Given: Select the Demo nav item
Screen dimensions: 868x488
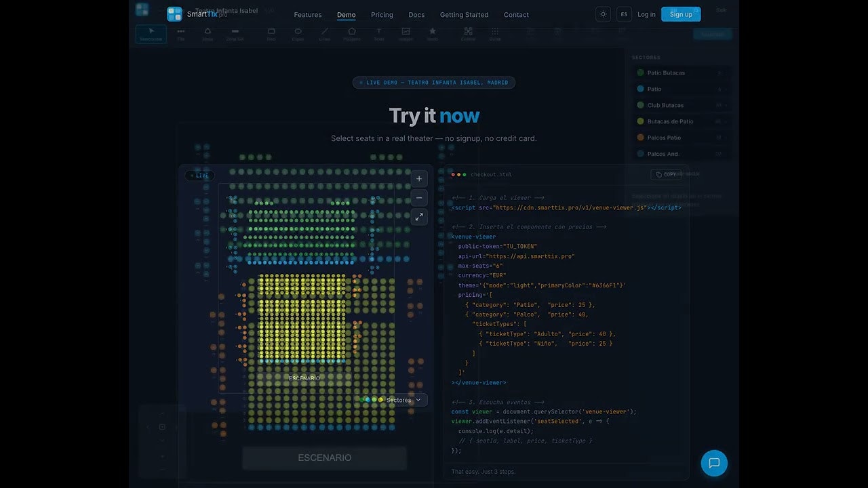Looking at the screenshot, I should pos(346,15).
